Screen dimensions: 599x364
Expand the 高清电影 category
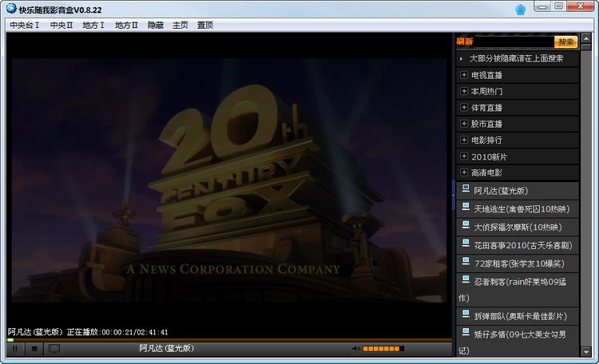[463, 172]
